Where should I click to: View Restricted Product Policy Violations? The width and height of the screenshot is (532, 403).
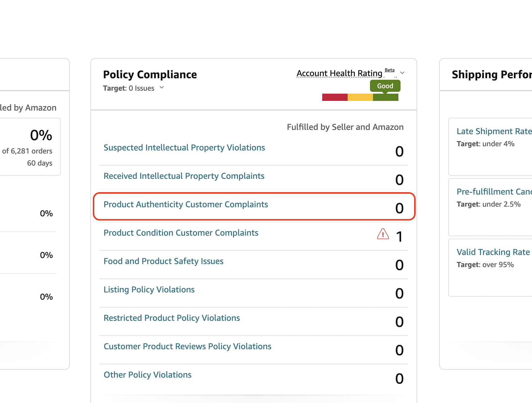click(x=172, y=318)
